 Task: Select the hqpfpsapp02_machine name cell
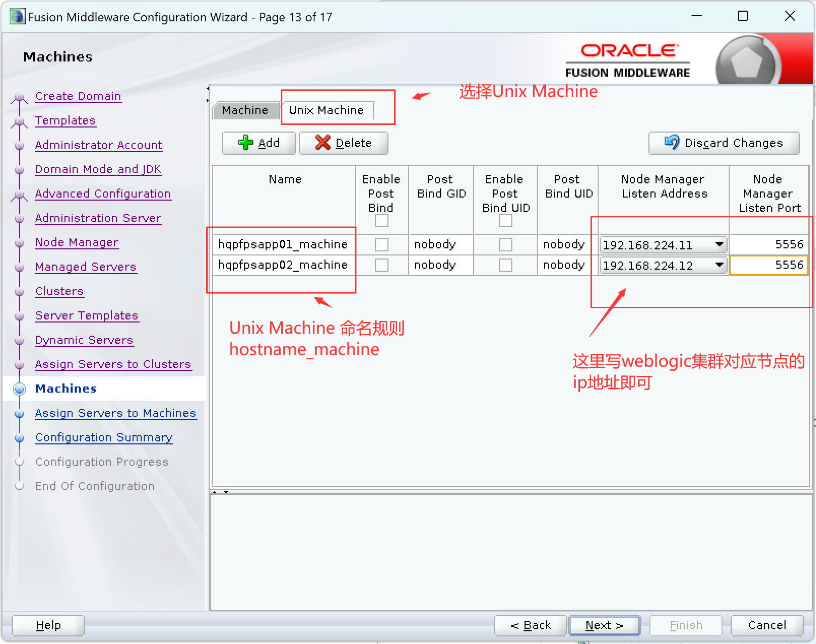284,265
